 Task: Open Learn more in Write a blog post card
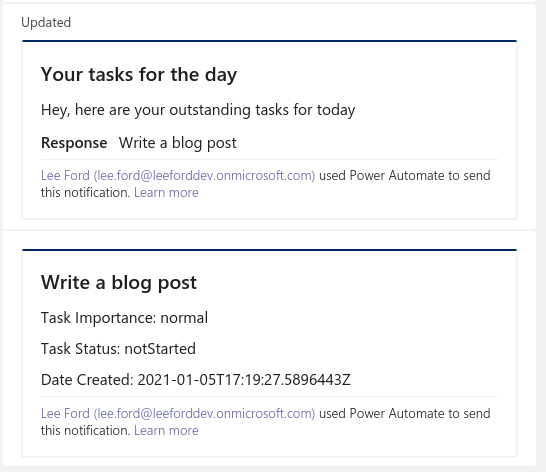click(166, 431)
